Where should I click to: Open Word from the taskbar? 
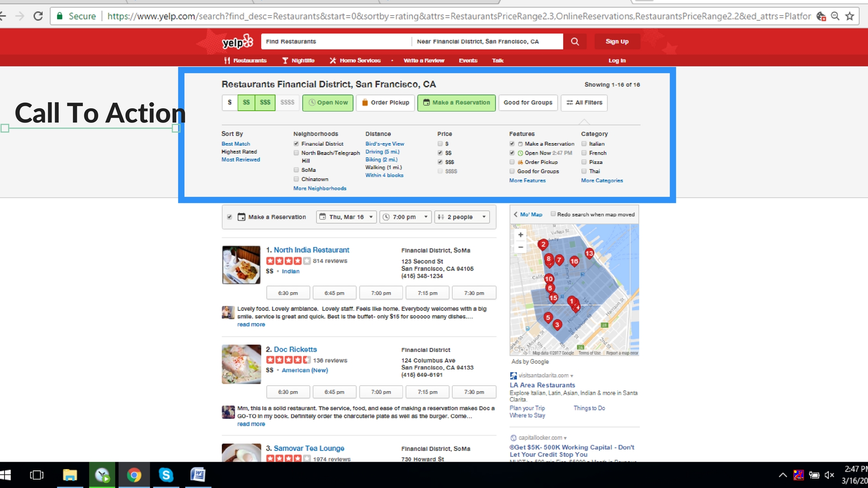click(198, 475)
